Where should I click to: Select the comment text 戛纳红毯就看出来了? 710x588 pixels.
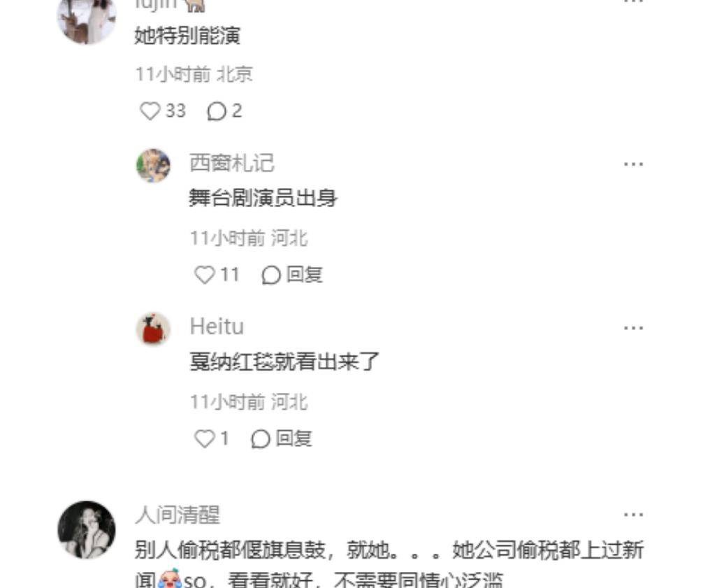284,361
